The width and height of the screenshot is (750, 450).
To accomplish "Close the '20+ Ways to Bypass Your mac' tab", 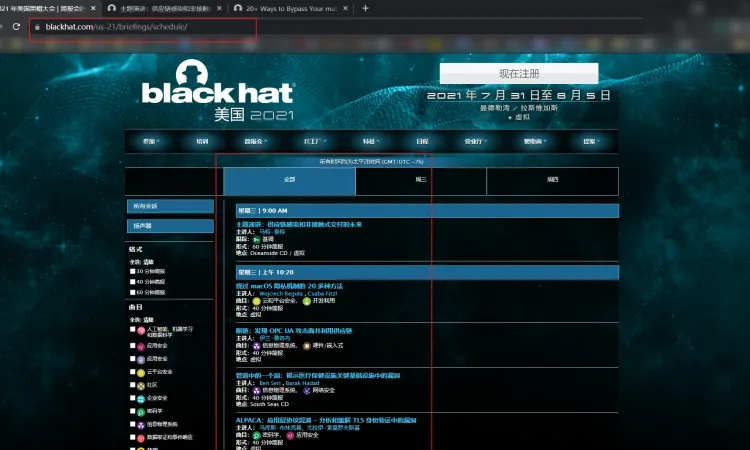I will point(345,8).
